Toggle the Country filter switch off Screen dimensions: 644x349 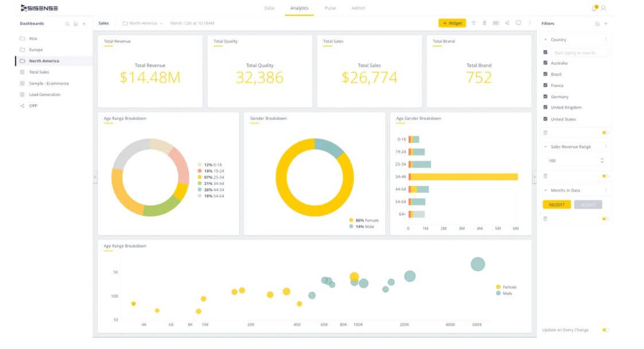click(x=606, y=132)
